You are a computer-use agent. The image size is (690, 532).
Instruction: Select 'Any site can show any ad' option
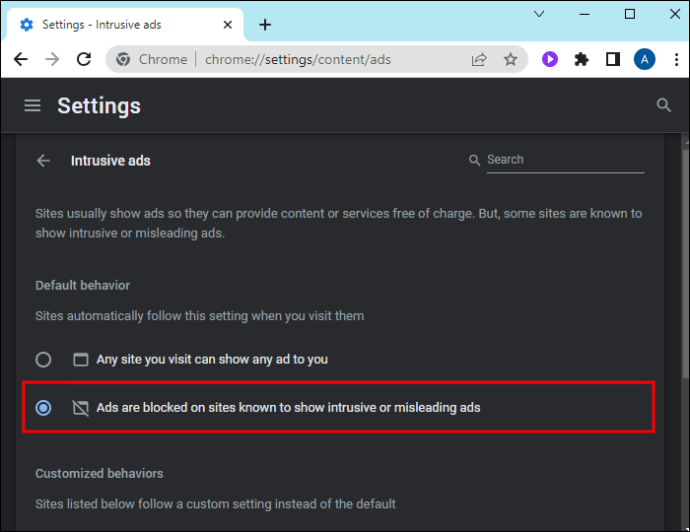click(43, 359)
